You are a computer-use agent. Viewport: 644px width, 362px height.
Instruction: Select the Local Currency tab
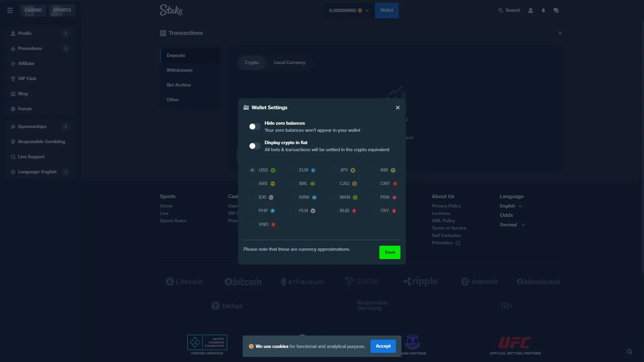click(290, 63)
